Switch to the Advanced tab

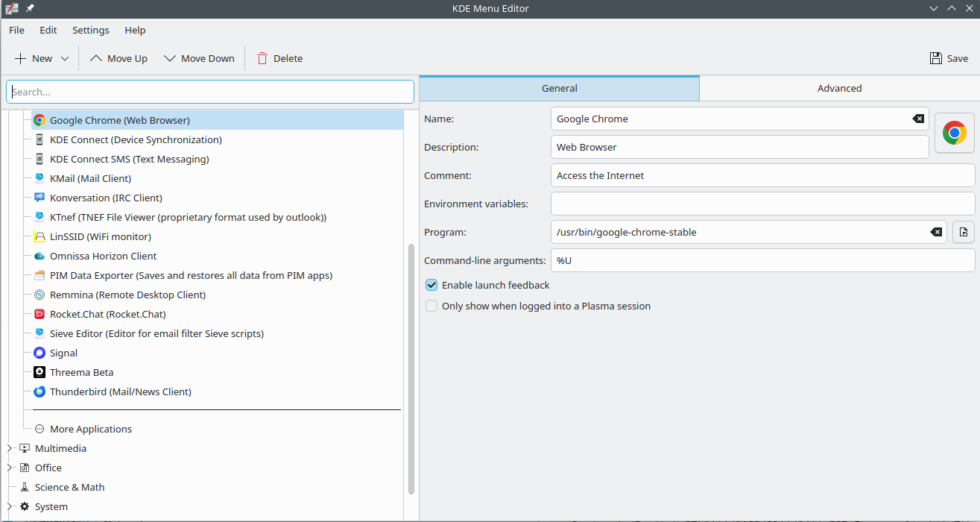(x=839, y=88)
